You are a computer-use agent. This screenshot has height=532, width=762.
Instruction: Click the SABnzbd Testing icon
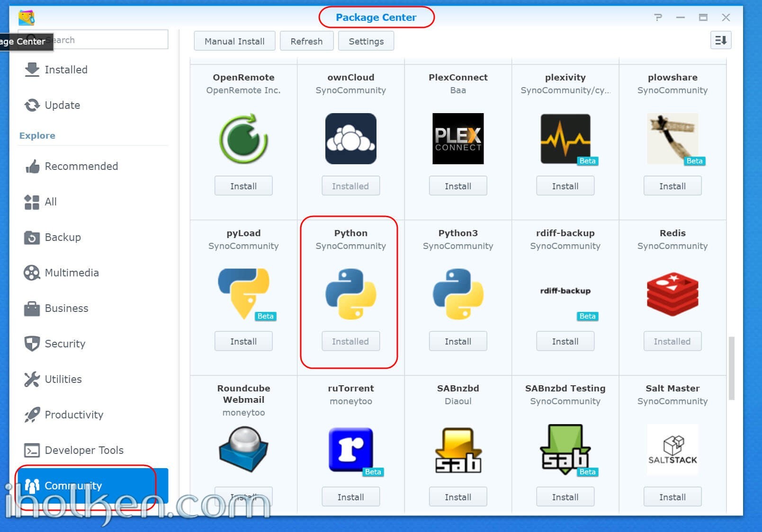click(565, 449)
